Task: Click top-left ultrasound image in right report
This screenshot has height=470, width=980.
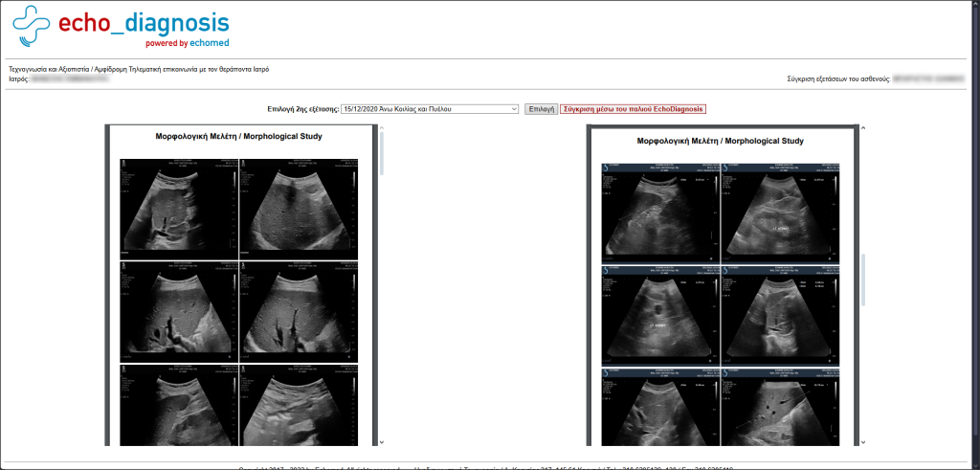Action: (x=660, y=213)
